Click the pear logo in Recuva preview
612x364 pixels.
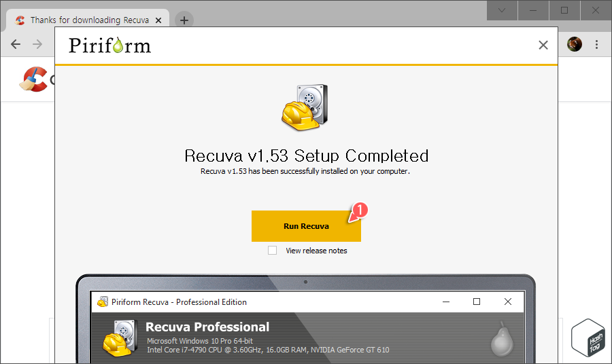pyautogui.click(x=503, y=340)
